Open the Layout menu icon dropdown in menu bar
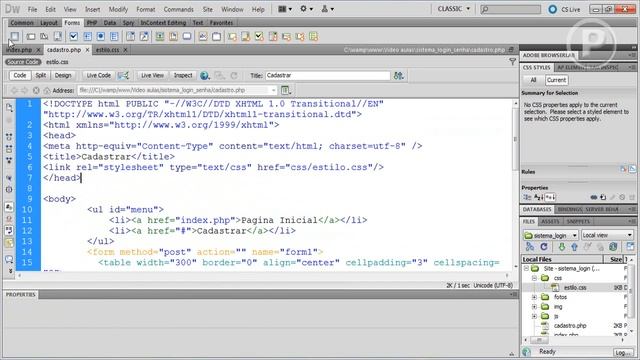 click(285, 9)
